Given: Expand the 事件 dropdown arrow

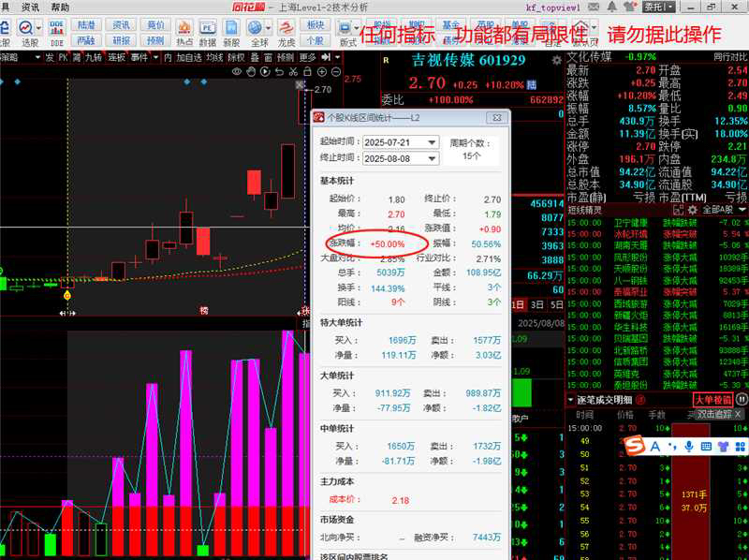Looking at the screenshot, I should point(155,57).
